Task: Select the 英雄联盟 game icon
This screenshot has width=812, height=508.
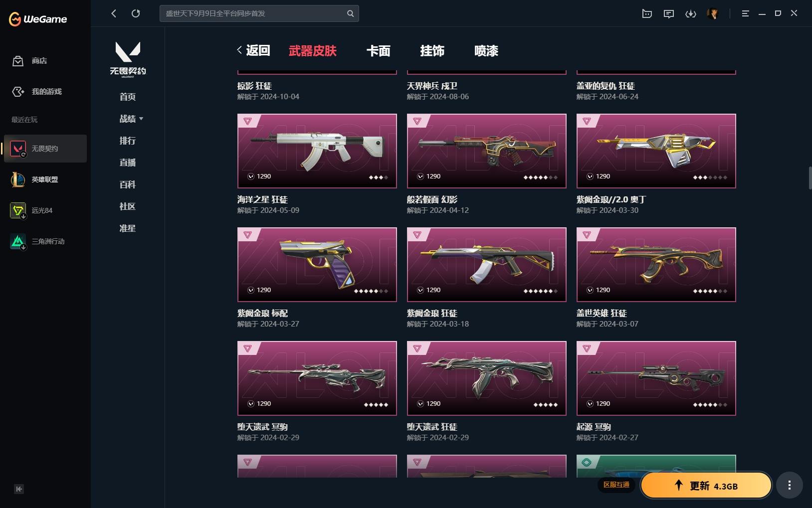Action: (x=18, y=179)
